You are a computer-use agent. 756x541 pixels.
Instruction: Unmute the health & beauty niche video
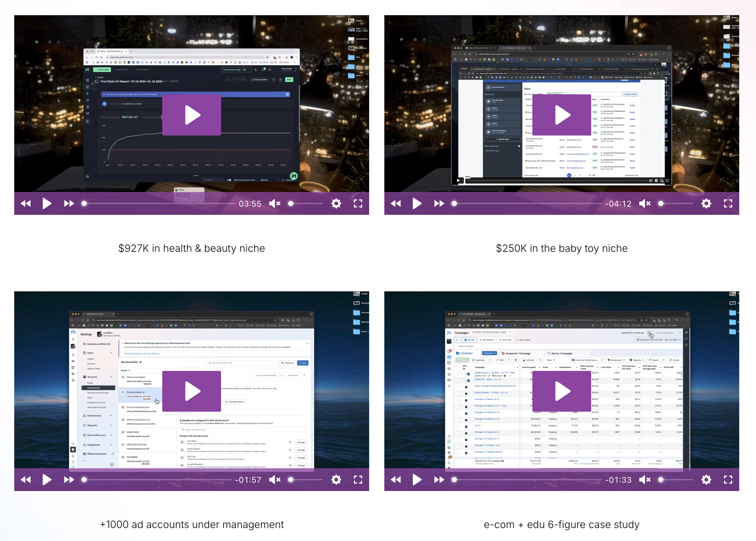[x=275, y=203]
